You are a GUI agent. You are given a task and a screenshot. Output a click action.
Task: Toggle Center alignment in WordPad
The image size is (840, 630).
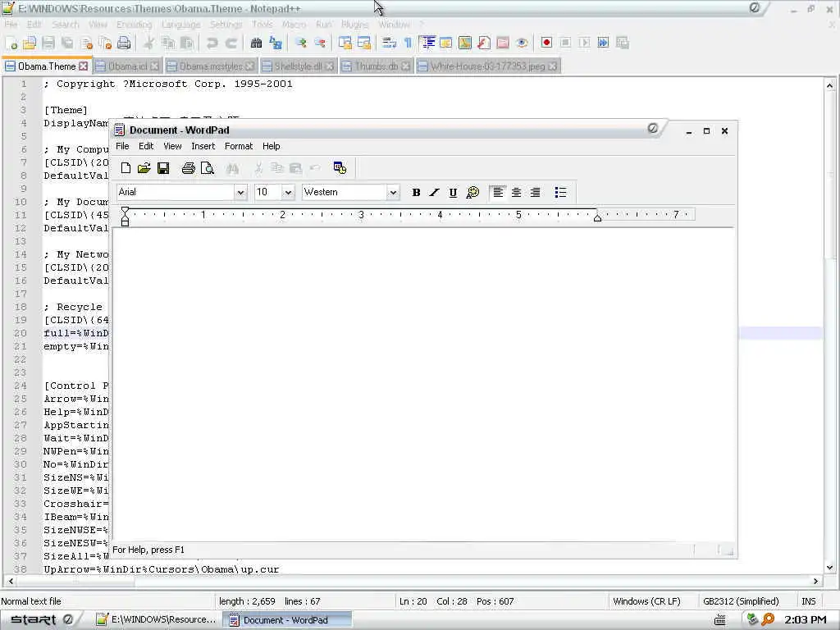517,192
